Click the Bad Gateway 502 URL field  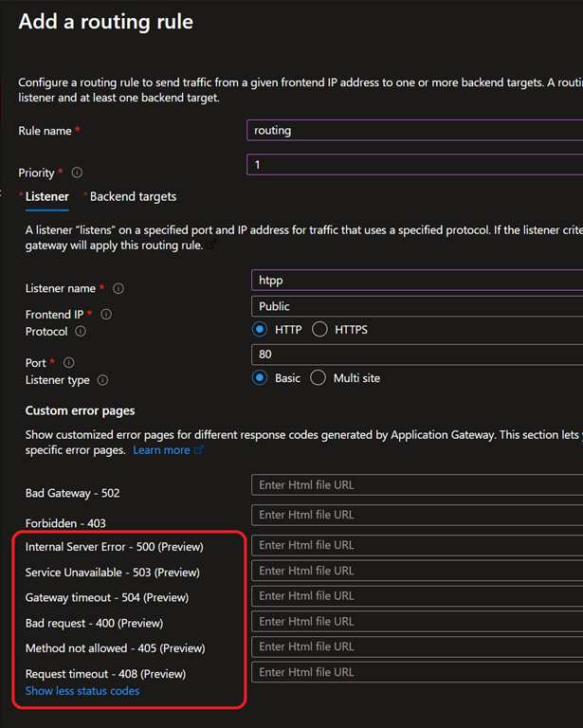pyautogui.click(x=417, y=485)
